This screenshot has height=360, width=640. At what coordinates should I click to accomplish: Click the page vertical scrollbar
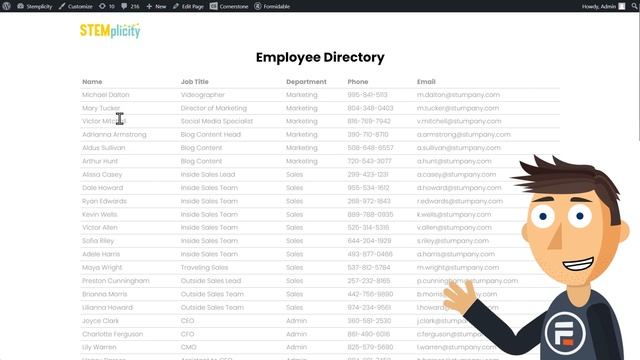click(x=638, y=78)
